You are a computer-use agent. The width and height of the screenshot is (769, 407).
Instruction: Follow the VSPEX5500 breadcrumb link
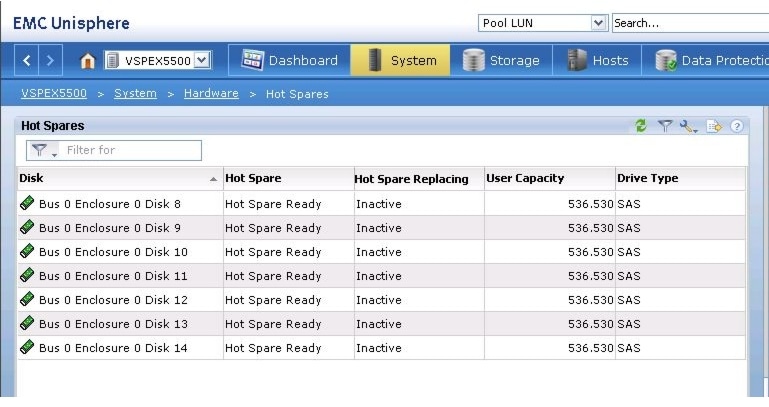pyautogui.click(x=54, y=93)
